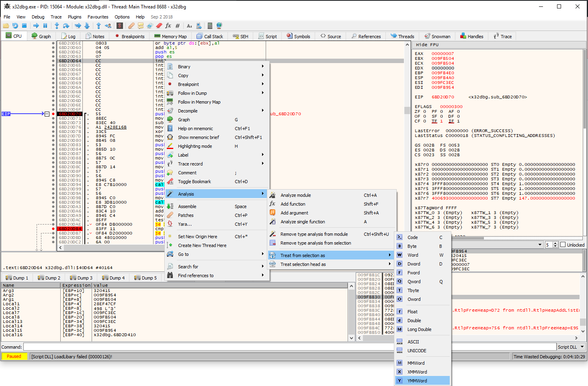The height and width of the screenshot is (386, 588).
Task: Choose YMMWord from the type submenu
Action: click(x=422, y=381)
